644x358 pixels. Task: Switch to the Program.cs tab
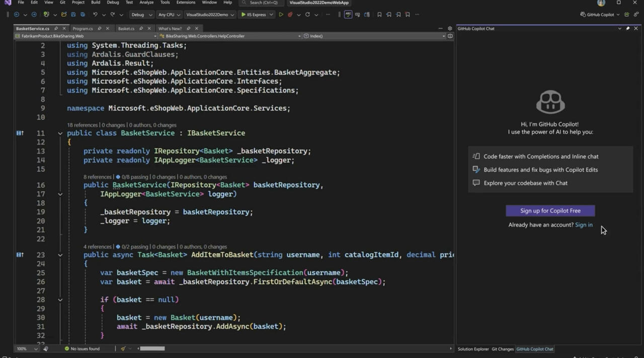click(83, 29)
